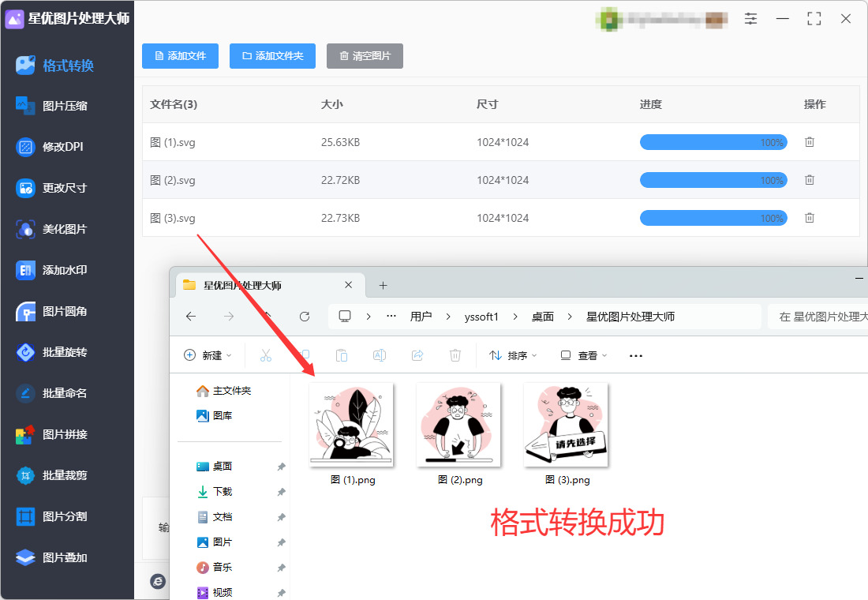Screen dimensions: 868x600
Task: Open 下载 in the Explorer sidebar
Action: 215,491
